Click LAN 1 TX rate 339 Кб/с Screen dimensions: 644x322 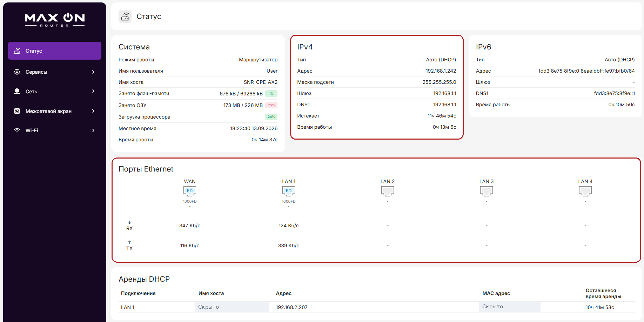[289, 246]
